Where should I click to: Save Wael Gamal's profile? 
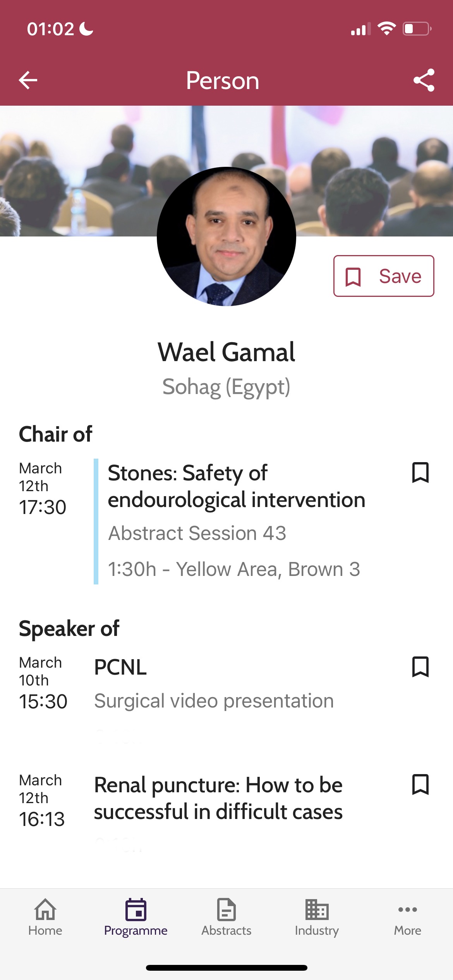(x=383, y=276)
